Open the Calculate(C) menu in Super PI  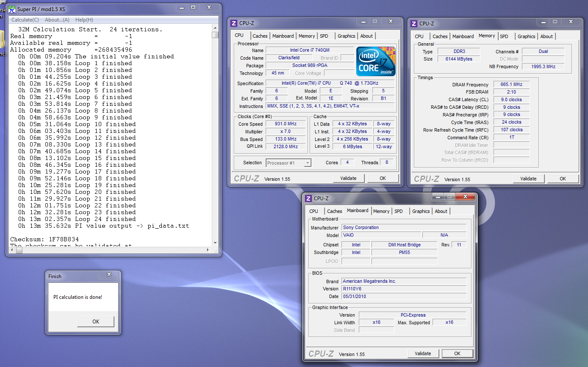25,20
